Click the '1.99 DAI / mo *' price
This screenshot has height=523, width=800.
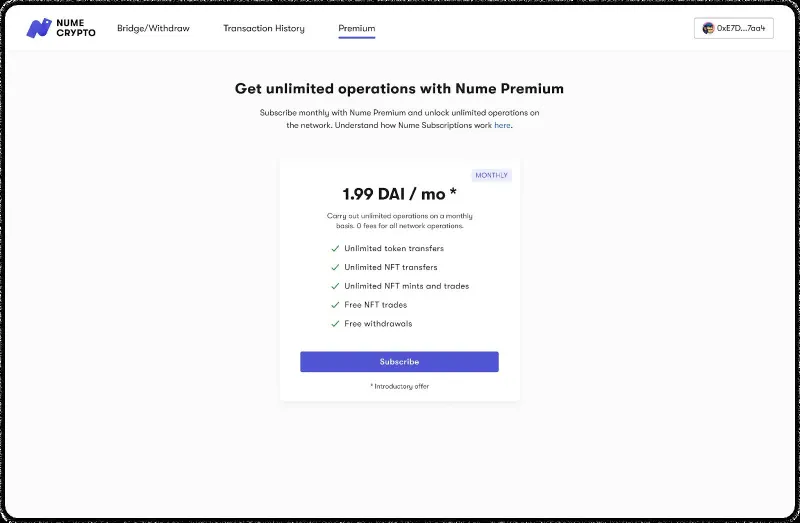(399, 194)
